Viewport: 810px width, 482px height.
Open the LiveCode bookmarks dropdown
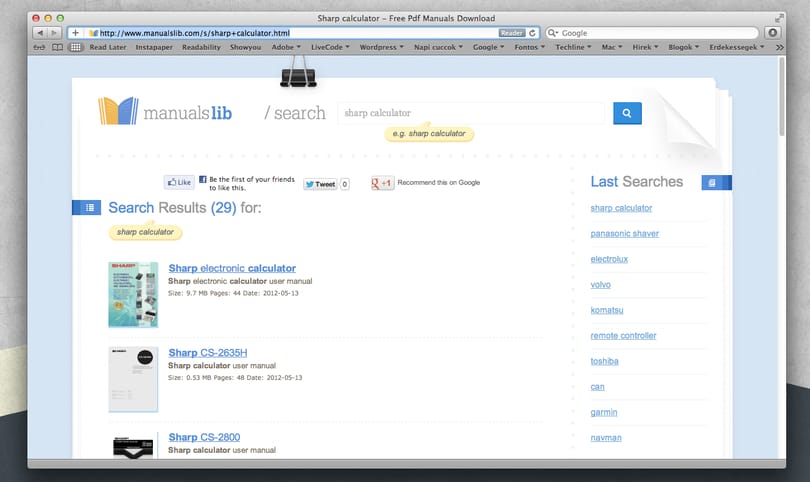[x=330, y=47]
